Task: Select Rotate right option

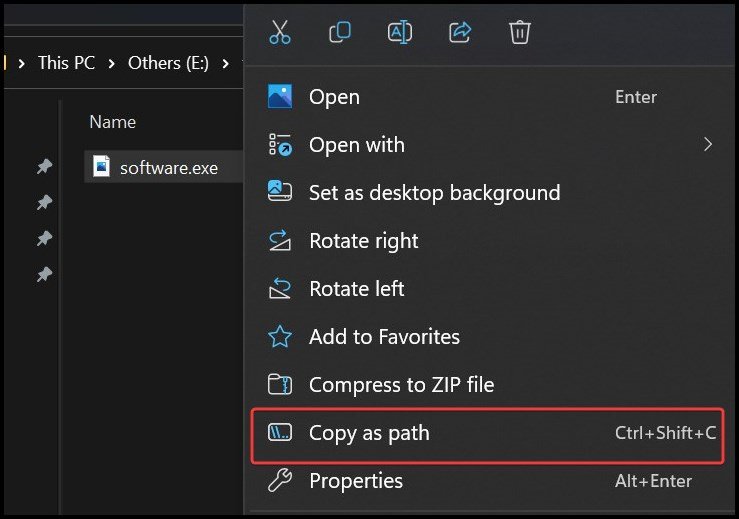Action: [x=363, y=241]
